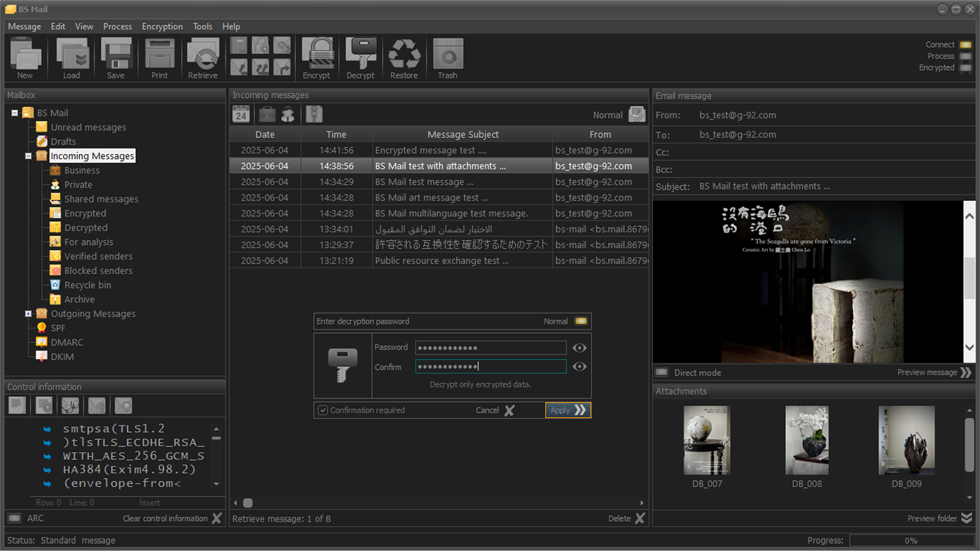Toggle the Normal indicator in the decryption dialog
980x551 pixels.
581,321
